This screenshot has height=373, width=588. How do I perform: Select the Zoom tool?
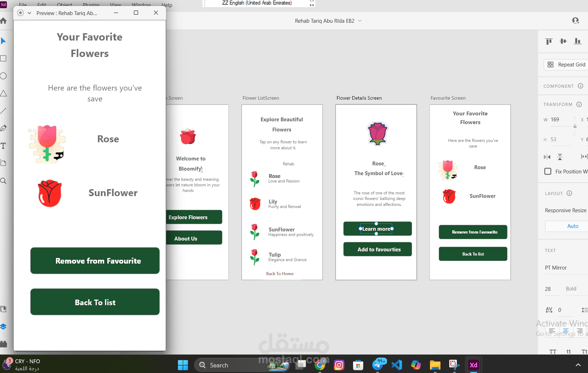pos(3,181)
